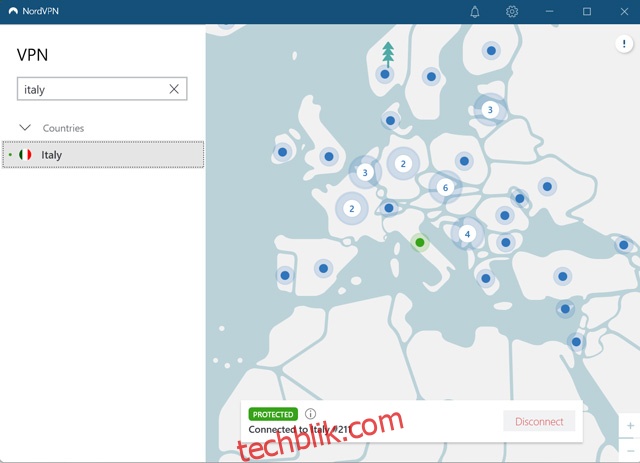
Task: Open the Benelux cluster labeled 3
Action: pos(365,172)
